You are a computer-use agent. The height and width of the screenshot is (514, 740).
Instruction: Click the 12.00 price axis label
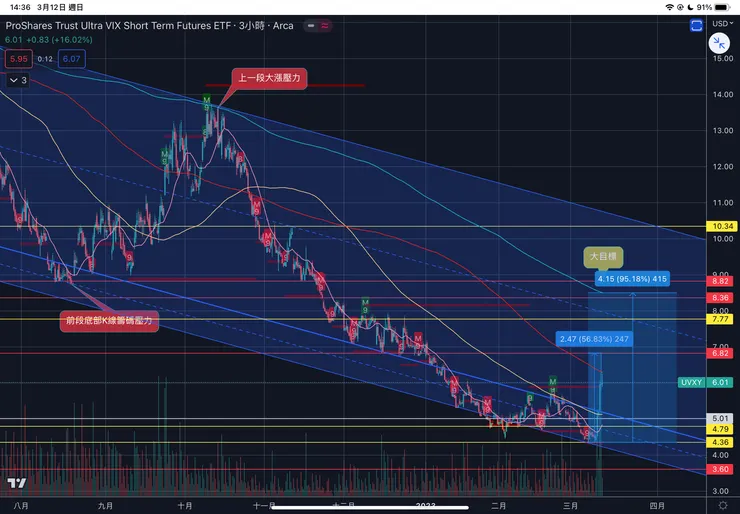click(x=723, y=166)
